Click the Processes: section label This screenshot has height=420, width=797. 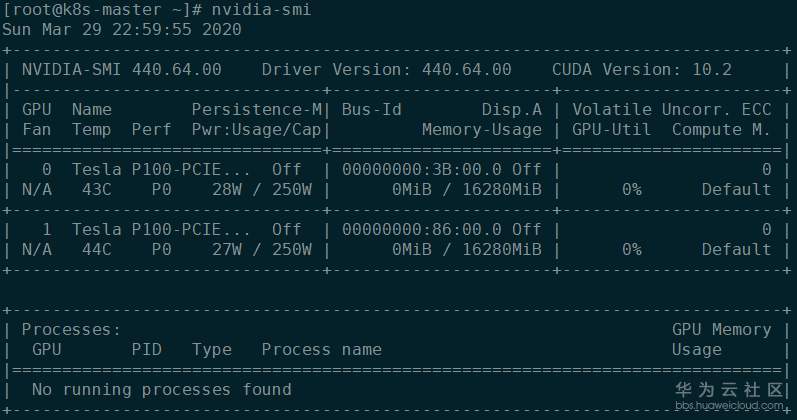(71, 329)
